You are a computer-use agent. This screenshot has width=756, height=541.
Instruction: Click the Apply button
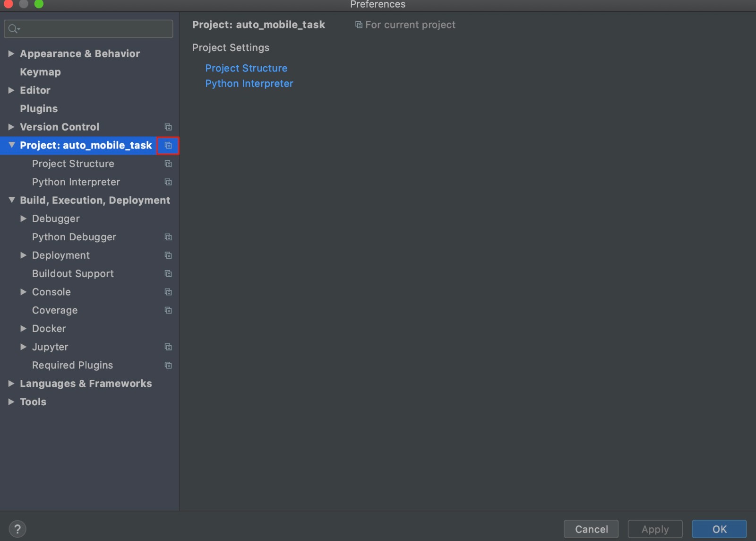point(655,529)
